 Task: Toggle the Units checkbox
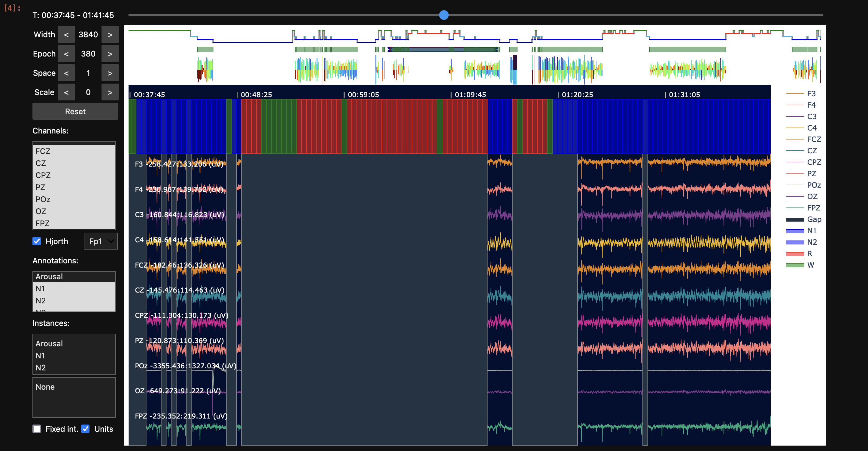[x=86, y=429]
